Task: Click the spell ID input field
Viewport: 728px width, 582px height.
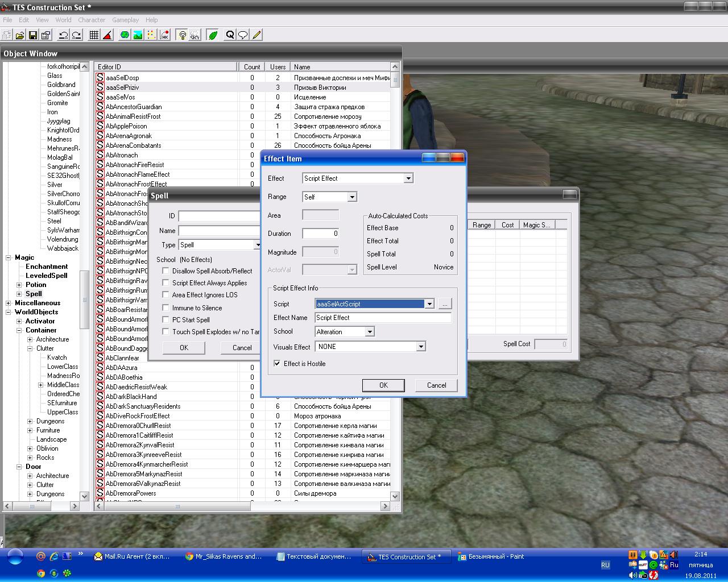Action: (x=220, y=216)
